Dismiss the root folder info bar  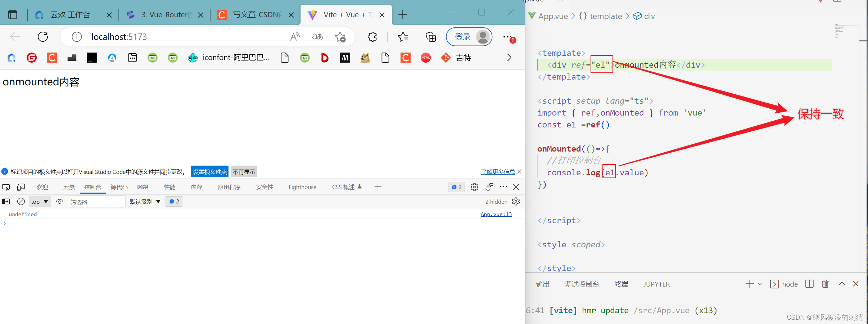click(519, 172)
